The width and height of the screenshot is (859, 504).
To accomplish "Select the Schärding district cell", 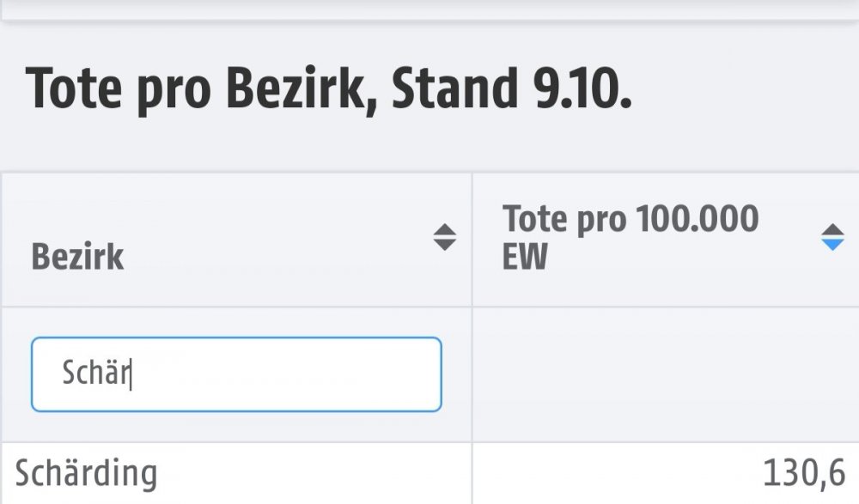I will (x=86, y=473).
